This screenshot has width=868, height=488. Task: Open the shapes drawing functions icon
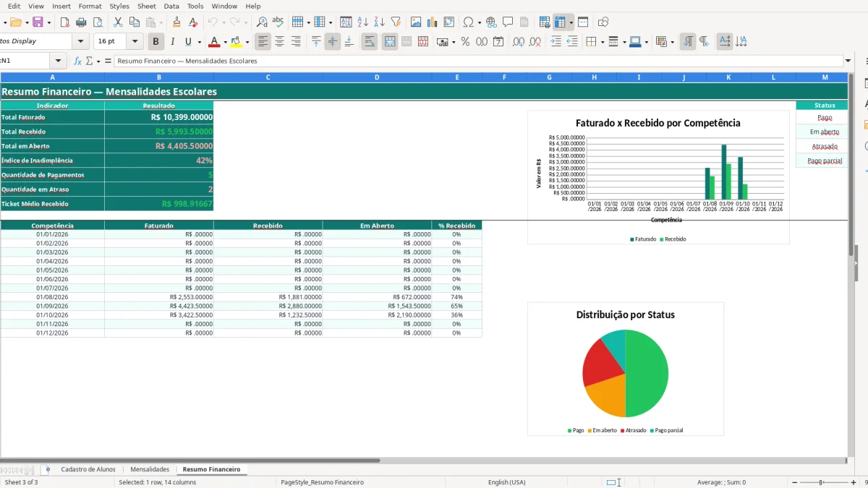603,22
